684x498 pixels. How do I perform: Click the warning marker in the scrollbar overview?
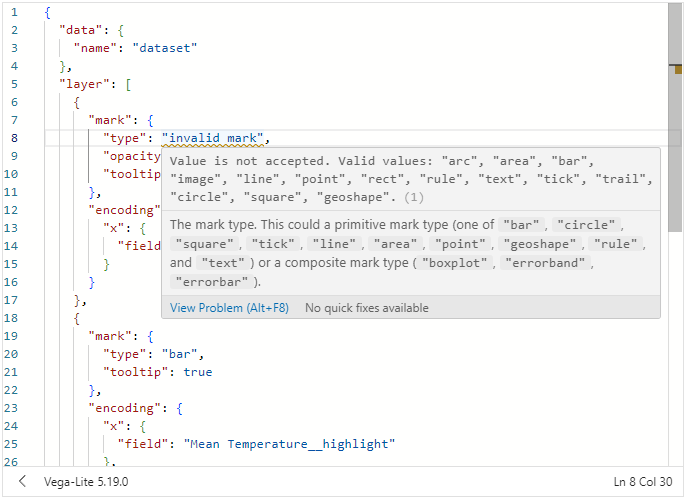coord(678,69)
